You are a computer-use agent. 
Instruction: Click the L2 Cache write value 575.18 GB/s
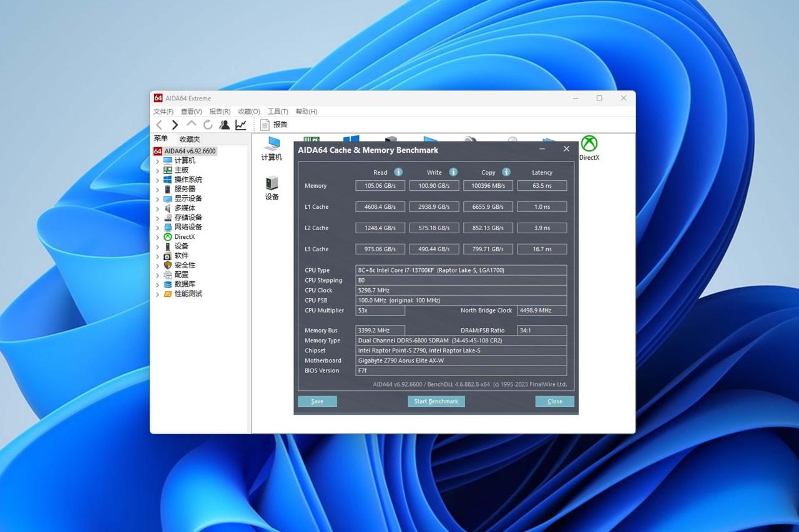[x=434, y=228]
